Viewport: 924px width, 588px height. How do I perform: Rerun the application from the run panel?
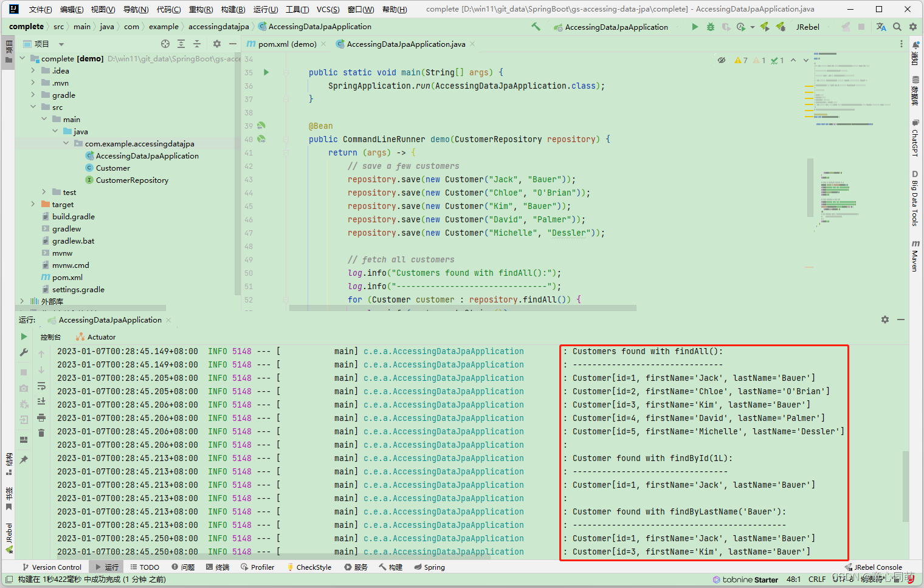click(22, 336)
